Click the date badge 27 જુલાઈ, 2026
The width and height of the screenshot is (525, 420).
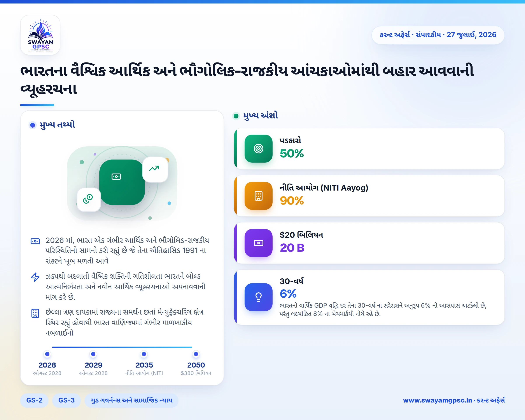tap(438, 35)
